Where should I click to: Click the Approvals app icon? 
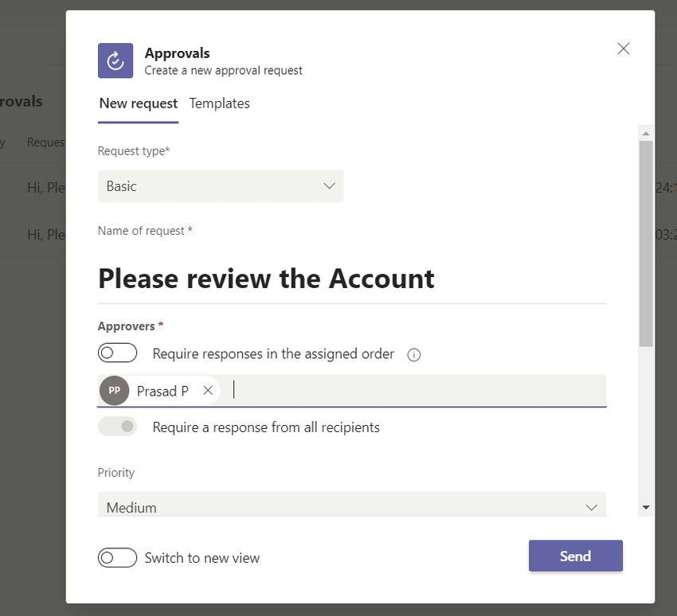tap(115, 60)
